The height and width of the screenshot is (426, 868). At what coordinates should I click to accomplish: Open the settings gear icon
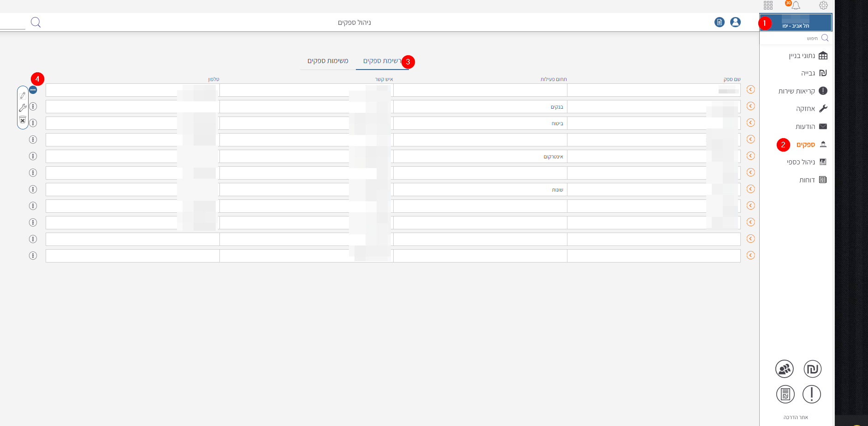[823, 6]
